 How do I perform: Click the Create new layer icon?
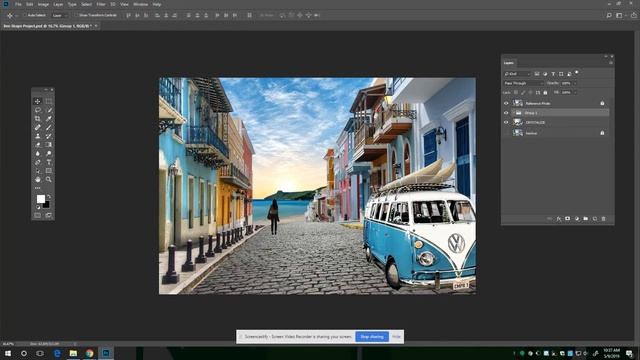[595, 219]
